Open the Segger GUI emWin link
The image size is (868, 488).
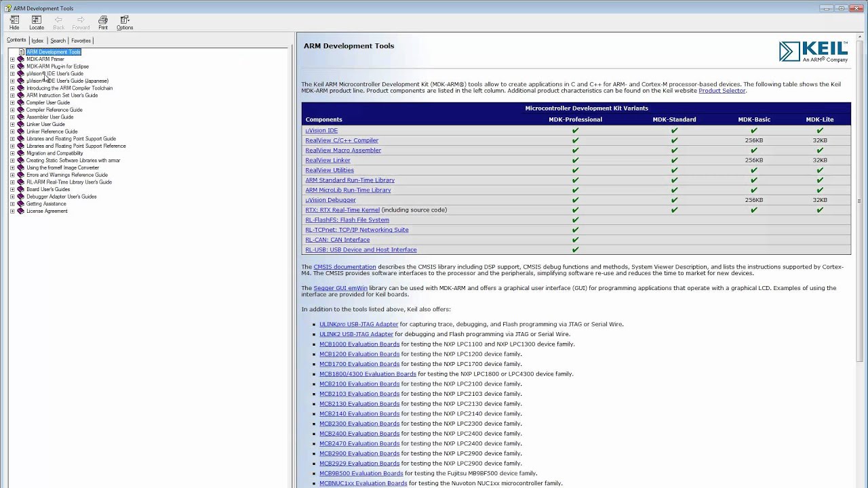340,288
